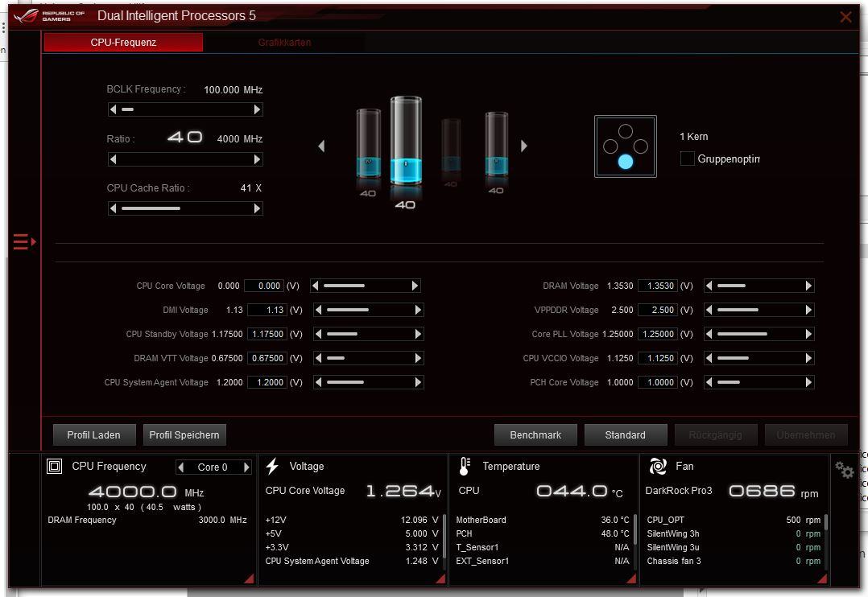Expand Temperature panel corner triangle
This screenshot has height=597, width=868.
click(x=631, y=578)
